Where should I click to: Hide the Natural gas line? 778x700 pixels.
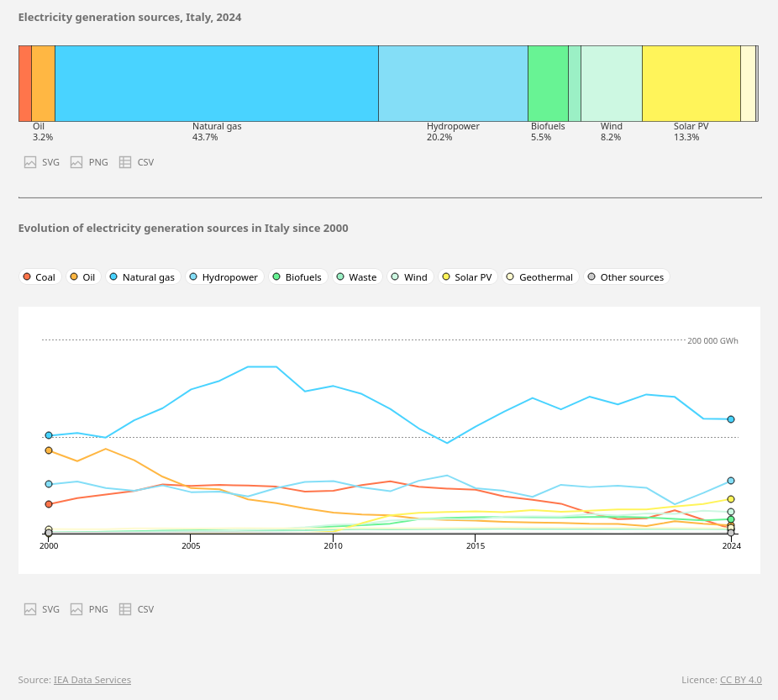click(143, 277)
